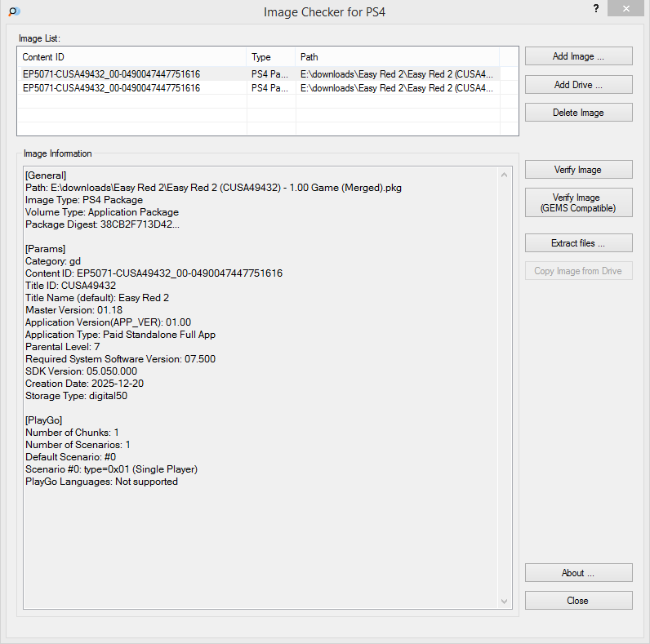Click the Package Digest line in info
This screenshot has width=650, height=644.
pyautogui.click(x=102, y=224)
